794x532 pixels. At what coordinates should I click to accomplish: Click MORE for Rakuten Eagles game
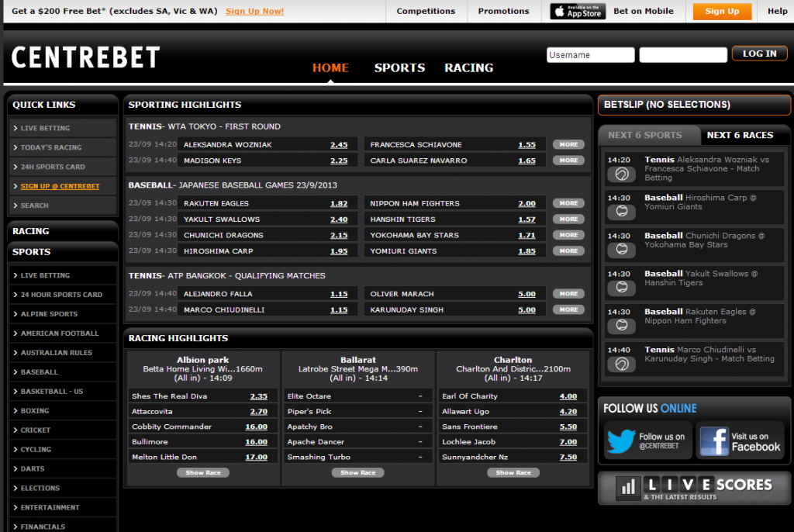[x=568, y=203]
